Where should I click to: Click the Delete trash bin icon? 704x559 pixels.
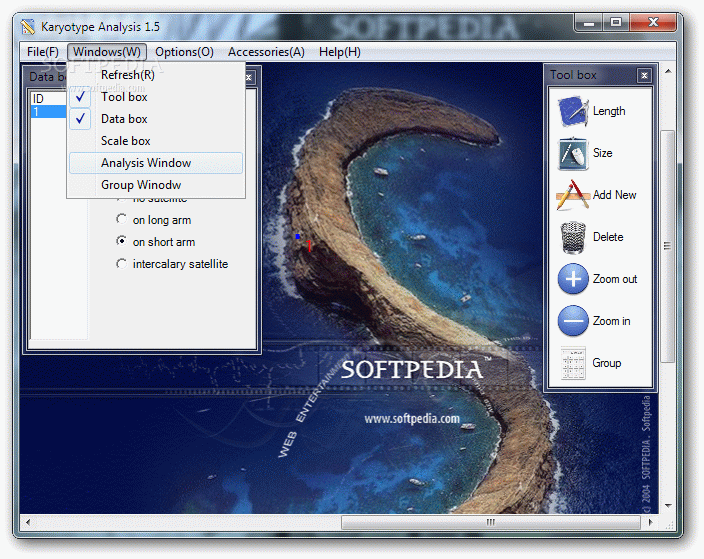[573, 238]
